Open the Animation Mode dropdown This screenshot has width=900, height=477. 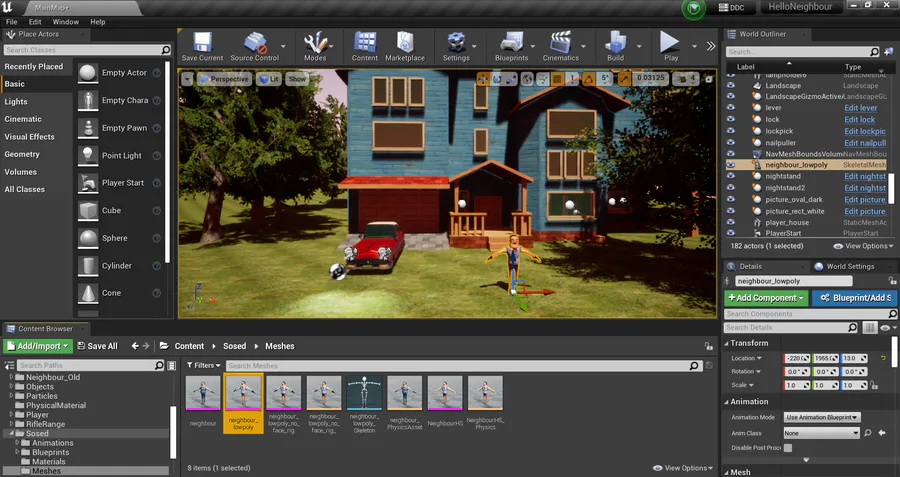(822, 417)
